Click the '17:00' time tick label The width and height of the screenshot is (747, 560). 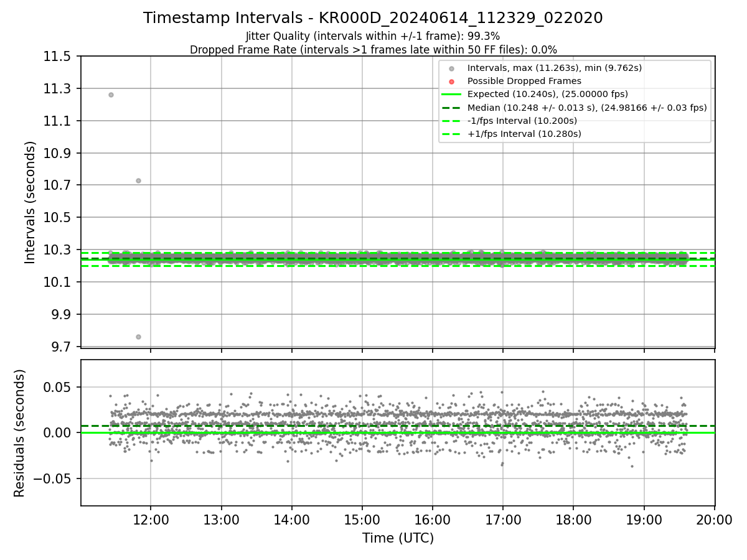point(502,520)
